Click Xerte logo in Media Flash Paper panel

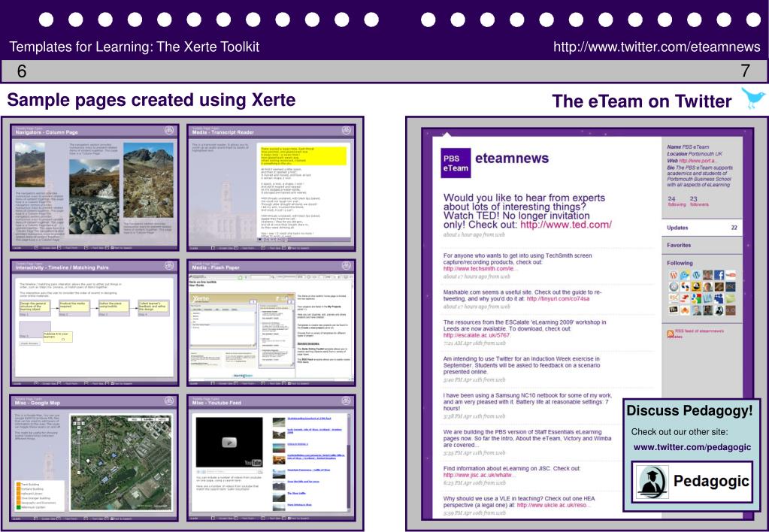(347, 266)
